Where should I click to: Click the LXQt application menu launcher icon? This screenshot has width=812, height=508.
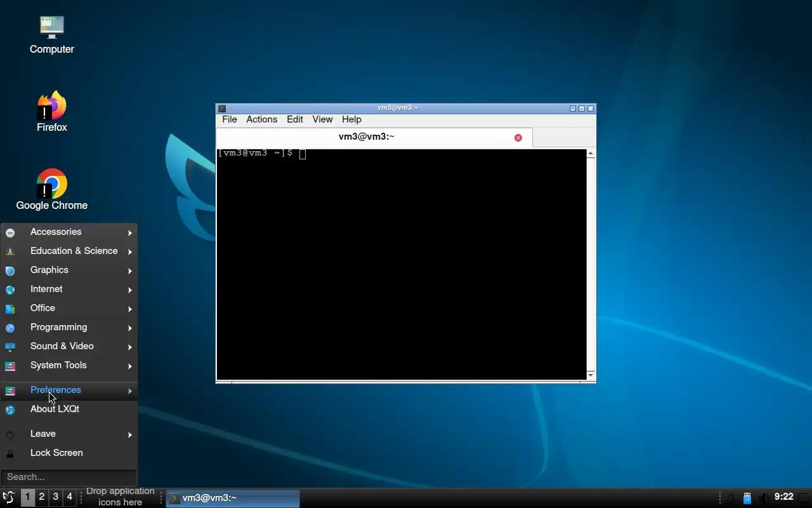coord(9,497)
